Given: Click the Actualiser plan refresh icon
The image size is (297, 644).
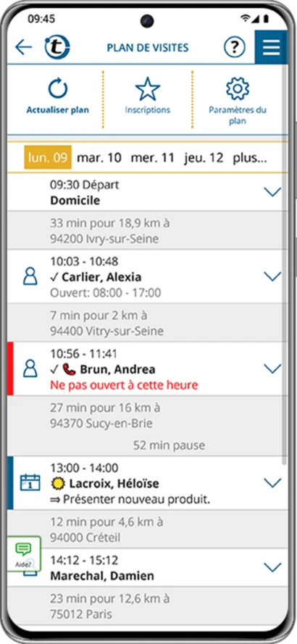Looking at the screenshot, I should [x=58, y=88].
